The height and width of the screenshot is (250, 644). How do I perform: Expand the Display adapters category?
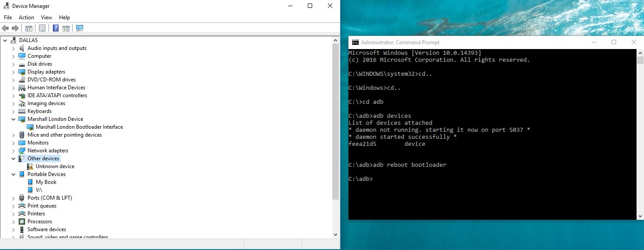14,72
